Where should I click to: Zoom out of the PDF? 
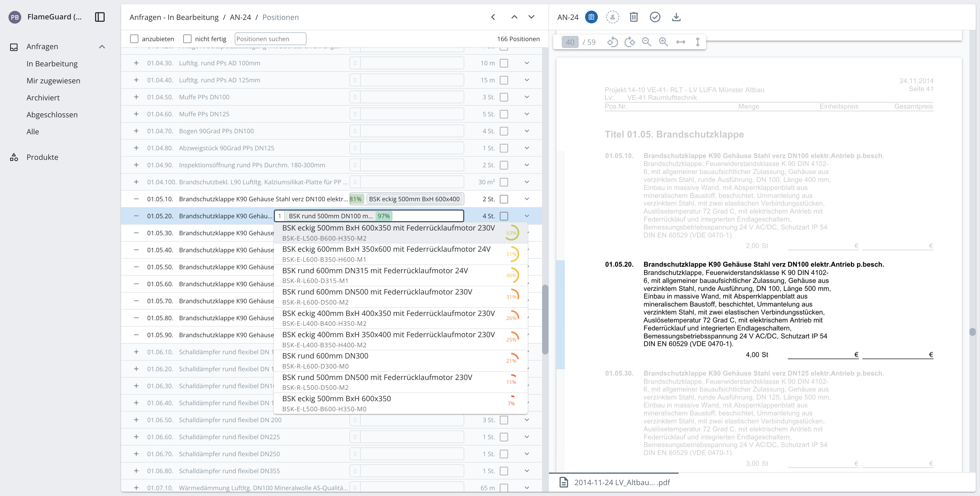[x=647, y=42]
